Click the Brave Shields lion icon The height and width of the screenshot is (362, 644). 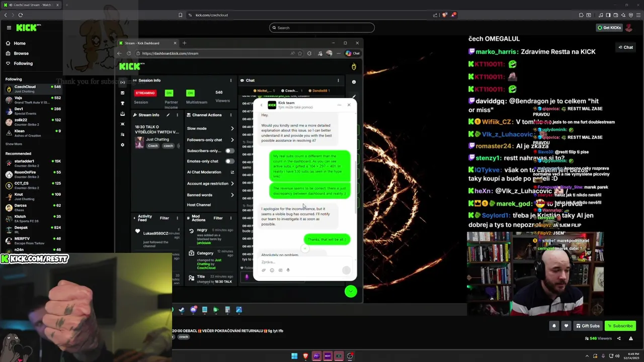(x=445, y=15)
